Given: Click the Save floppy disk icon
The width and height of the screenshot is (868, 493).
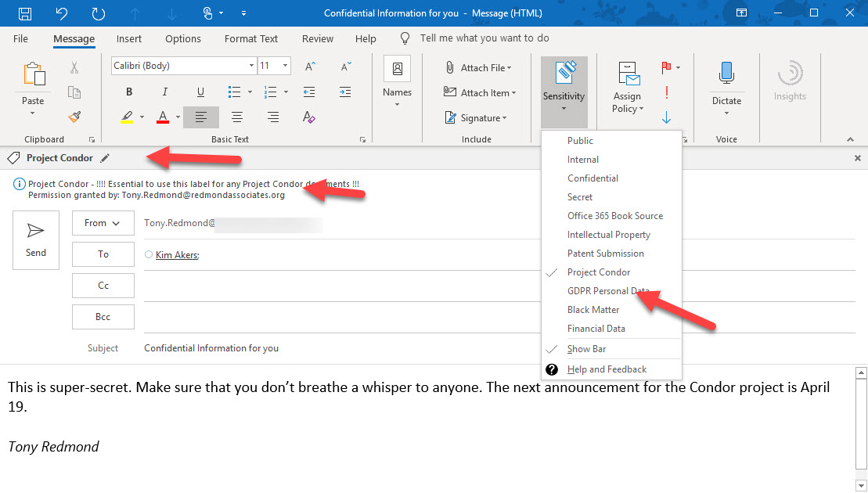Looking at the screenshot, I should 25,13.
